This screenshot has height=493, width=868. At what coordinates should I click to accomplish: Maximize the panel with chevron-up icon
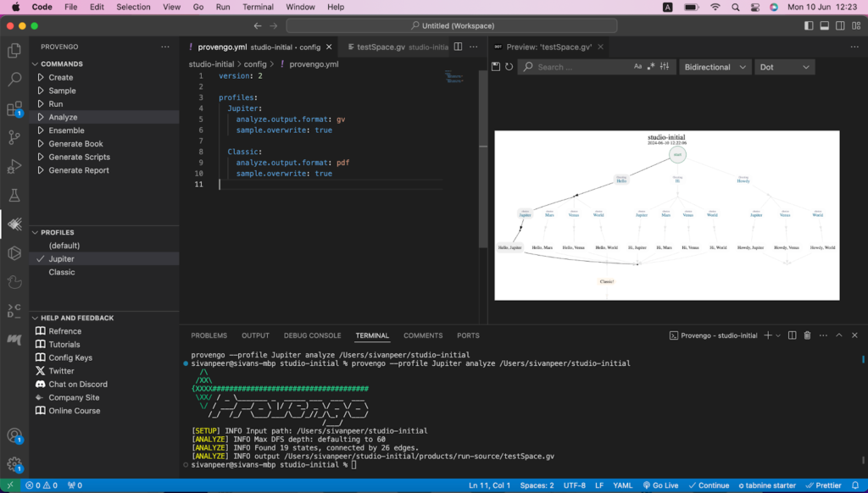839,335
